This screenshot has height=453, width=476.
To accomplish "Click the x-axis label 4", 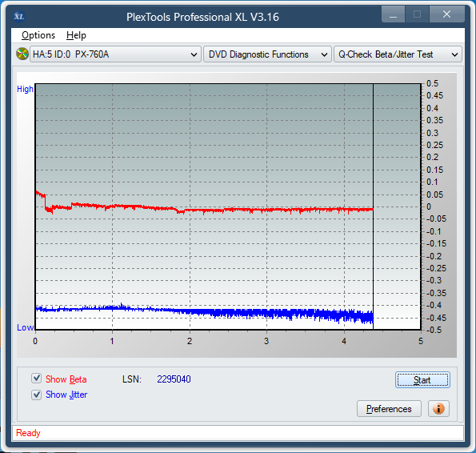I will click(x=344, y=341).
